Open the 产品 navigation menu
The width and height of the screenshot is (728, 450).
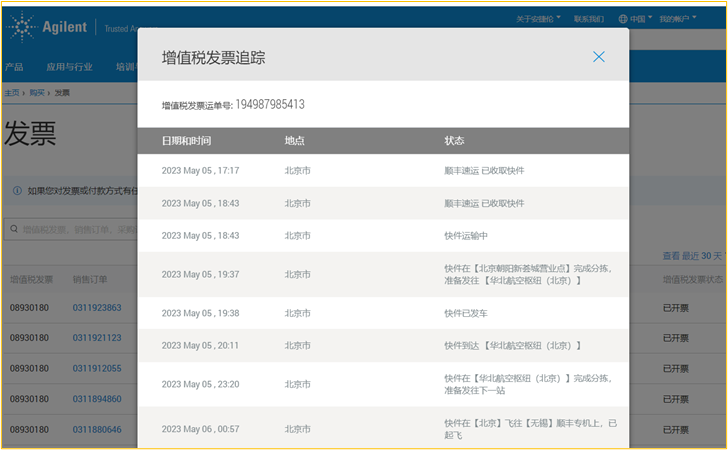pyautogui.click(x=14, y=67)
